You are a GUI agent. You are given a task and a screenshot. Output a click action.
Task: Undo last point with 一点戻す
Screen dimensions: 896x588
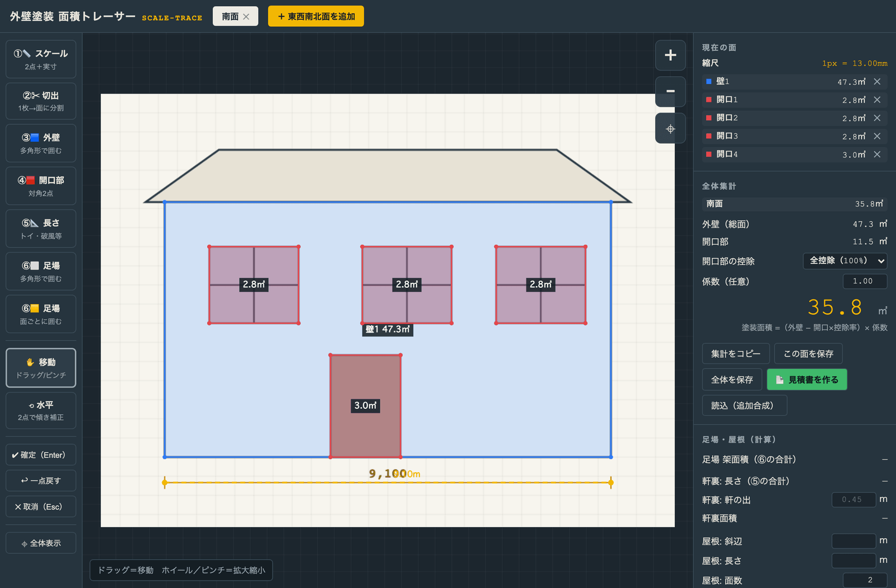41,480
